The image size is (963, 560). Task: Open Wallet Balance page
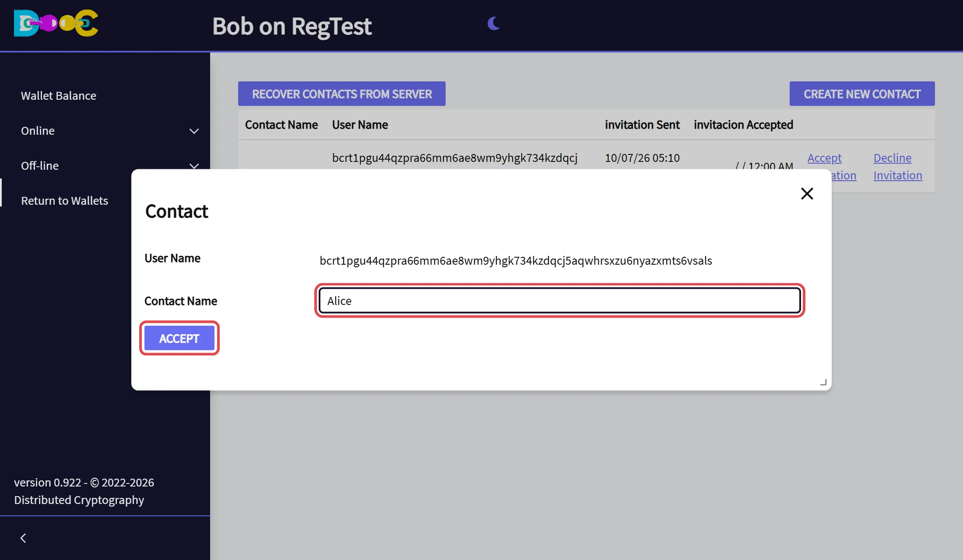pyautogui.click(x=59, y=95)
